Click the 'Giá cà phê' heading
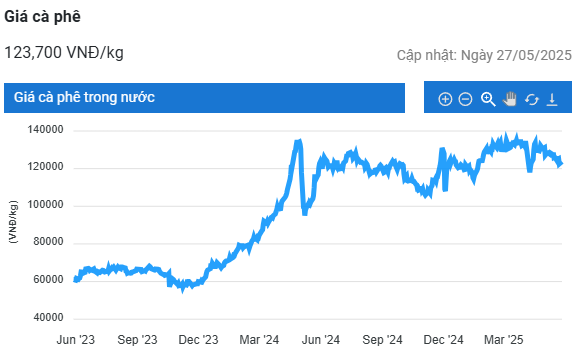The width and height of the screenshot is (584, 363). click(42, 17)
